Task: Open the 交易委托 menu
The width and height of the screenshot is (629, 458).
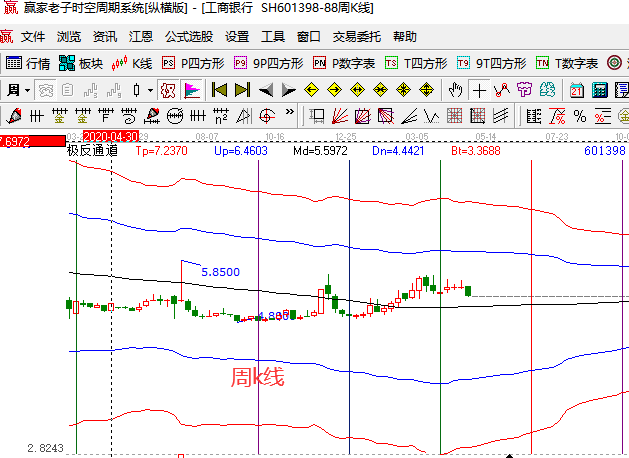Action: point(357,37)
